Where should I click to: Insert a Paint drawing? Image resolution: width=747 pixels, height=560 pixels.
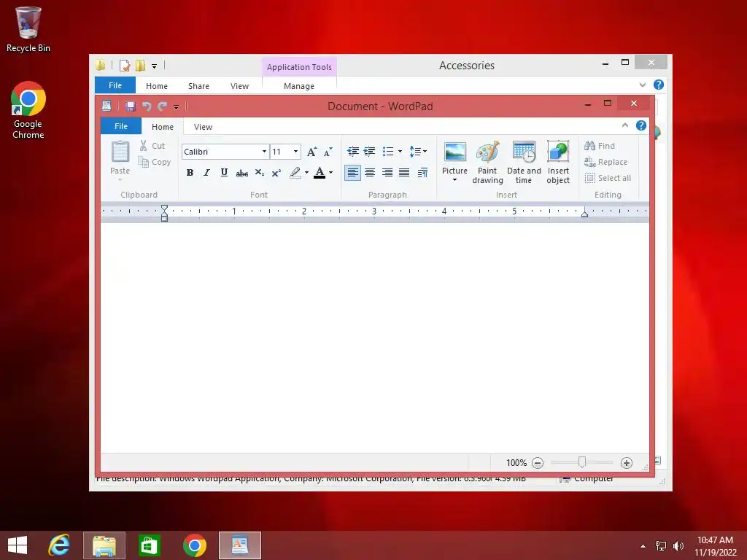click(x=487, y=163)
